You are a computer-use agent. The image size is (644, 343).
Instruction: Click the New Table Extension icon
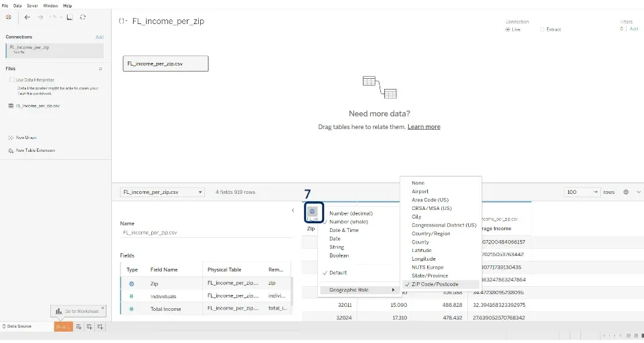[11, 150]
